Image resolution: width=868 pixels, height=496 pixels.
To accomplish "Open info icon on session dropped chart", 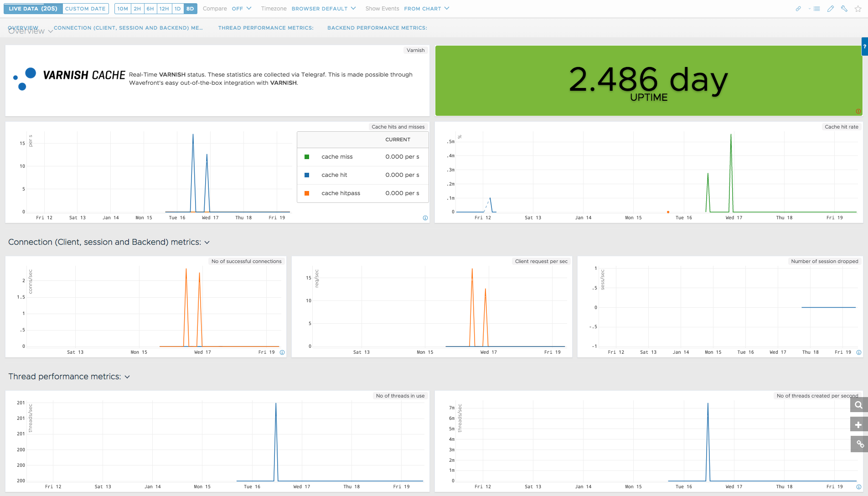I will point(859,352).
